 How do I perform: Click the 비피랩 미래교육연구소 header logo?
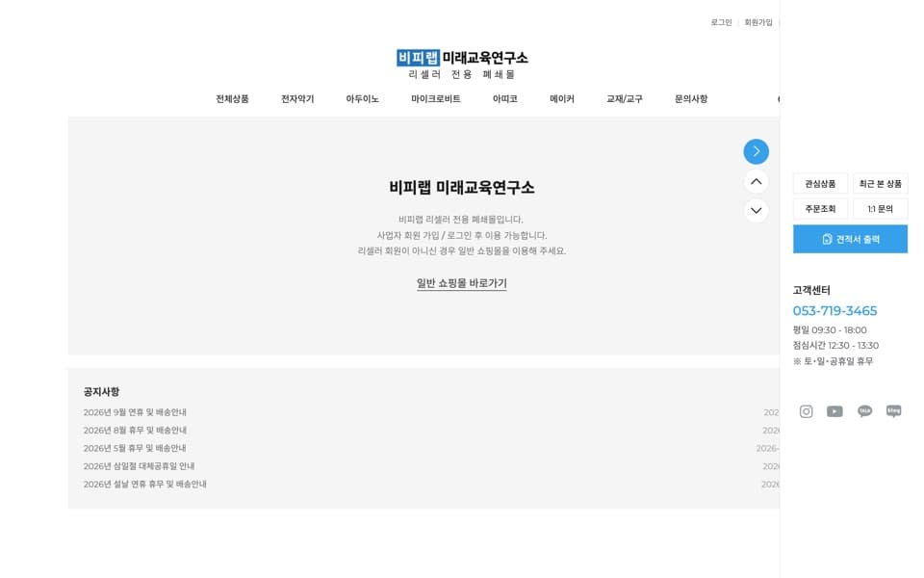coord(462,65)
